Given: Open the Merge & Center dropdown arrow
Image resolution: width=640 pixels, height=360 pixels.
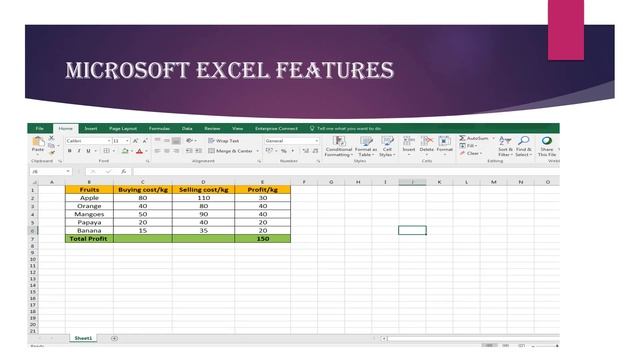Looking at the screenshot, I should click(x=258, y=151).
